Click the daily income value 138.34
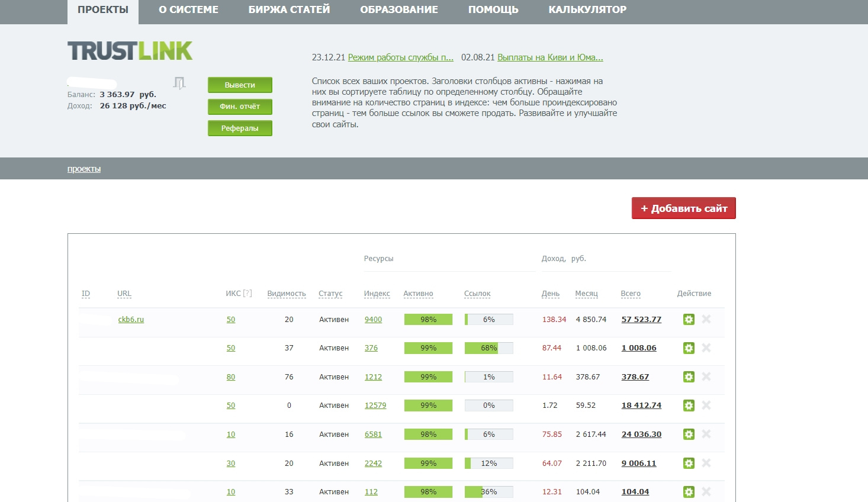The width and height of the screenshot is (868, 502). point(554,320)
